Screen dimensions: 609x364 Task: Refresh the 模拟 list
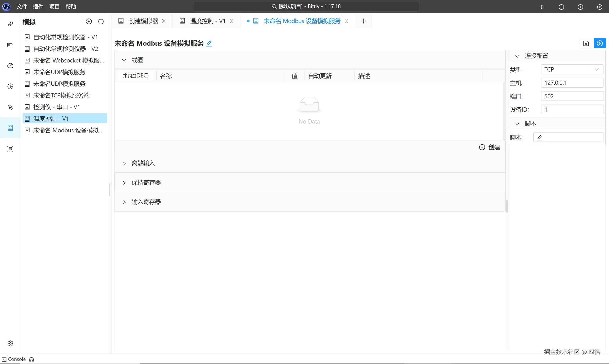pyautogui.click(x=101, y=22)
